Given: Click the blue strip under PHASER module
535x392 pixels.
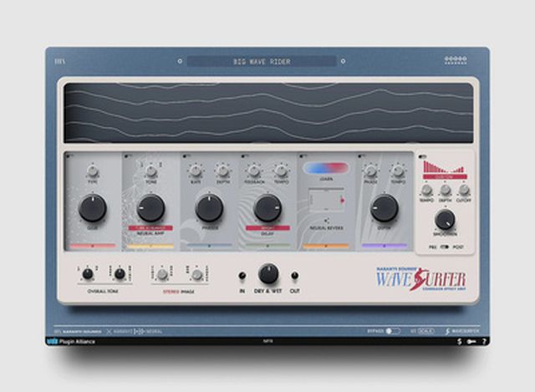Looking at the screenshot, I should pyautogui.click(x=209, y=246).
